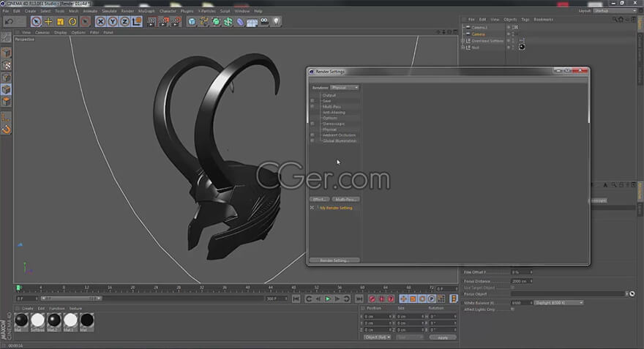644x349 pixels.
Task: Open the Renderer dropdown in Render Settings
Action: tap(345, 88)
